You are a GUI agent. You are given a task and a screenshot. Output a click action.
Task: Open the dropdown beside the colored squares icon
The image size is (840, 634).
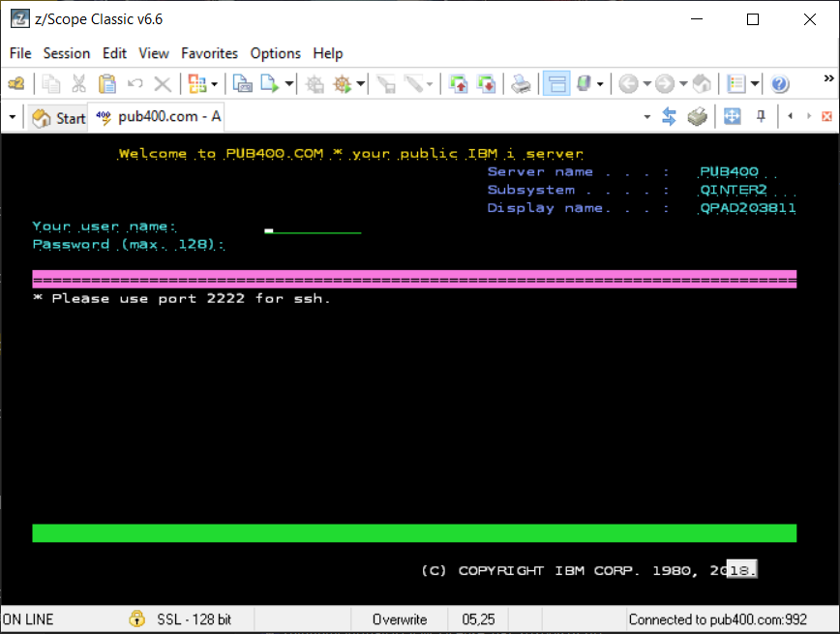[214, 84]
